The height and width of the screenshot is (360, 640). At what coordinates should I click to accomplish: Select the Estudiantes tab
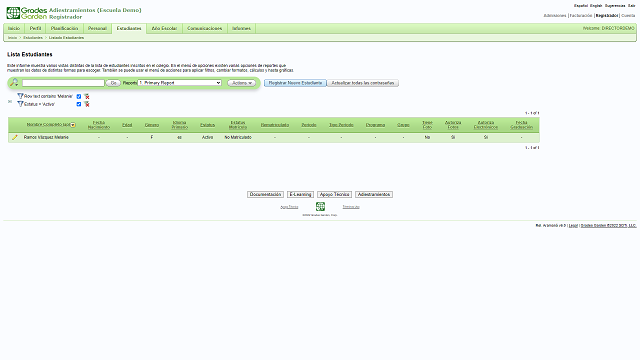point(129,29)
